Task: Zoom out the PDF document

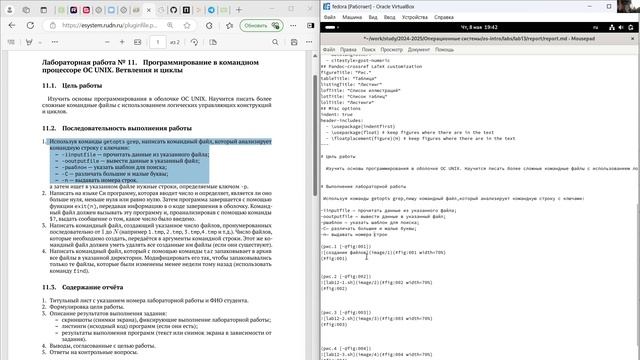Action: pyautogui.click(x=107, y=42)
